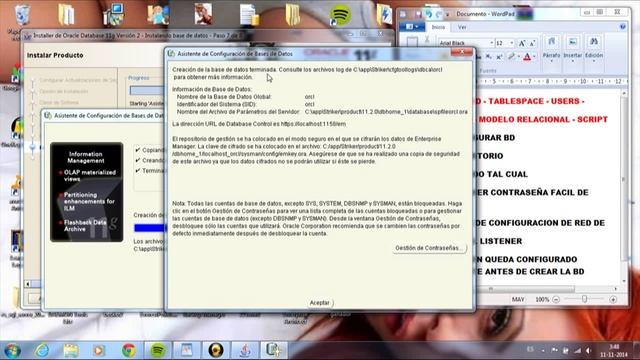640x360 pixels.
Task: Switch to the Inicio ribbon tab
Action: pyautogui.click(x=438, y=27)
